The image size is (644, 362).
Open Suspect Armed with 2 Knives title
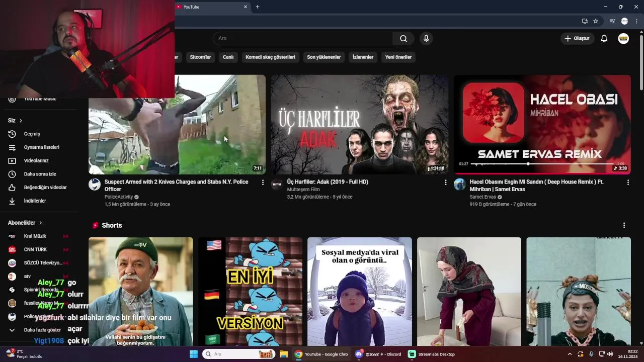176,186
